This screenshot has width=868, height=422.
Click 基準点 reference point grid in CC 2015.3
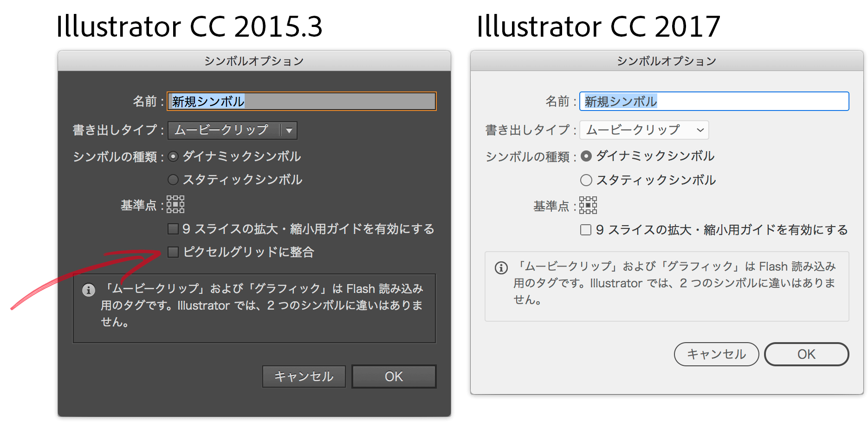tap(175, 204)
